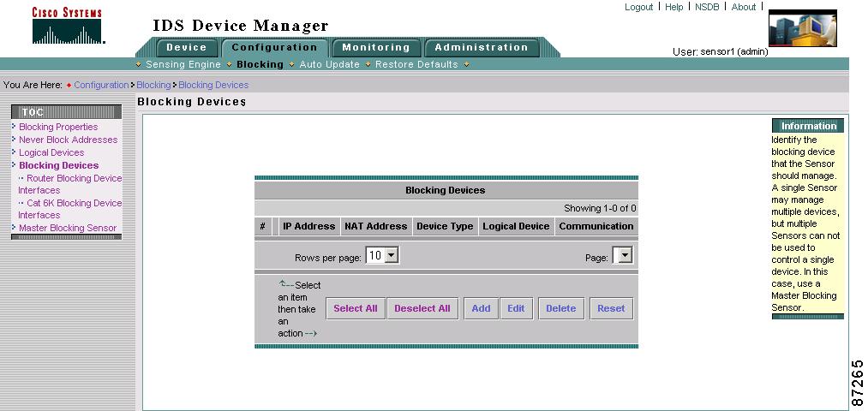The height and width of the screenshot is (411, 868).
Task: Click the TOC panel header
Action: pos(67,111)
